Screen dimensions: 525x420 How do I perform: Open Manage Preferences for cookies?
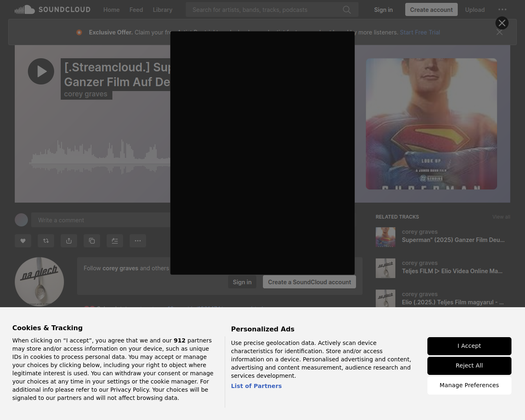pyautogui.click(x=469, y=386)
